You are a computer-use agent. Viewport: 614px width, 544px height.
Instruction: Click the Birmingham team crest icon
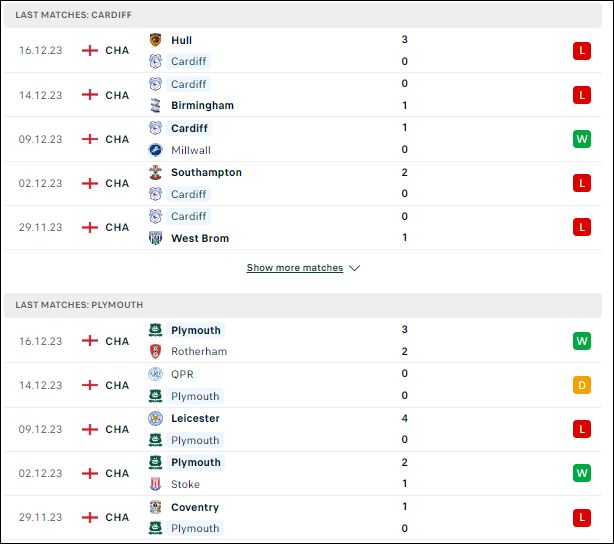155,105
